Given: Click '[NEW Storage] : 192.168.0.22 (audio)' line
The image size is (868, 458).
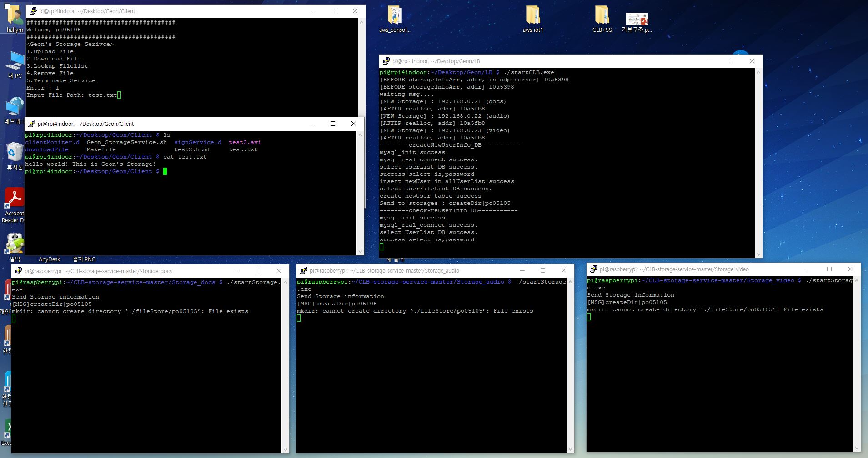Looking at the screenshot, I should click(445, 116).
